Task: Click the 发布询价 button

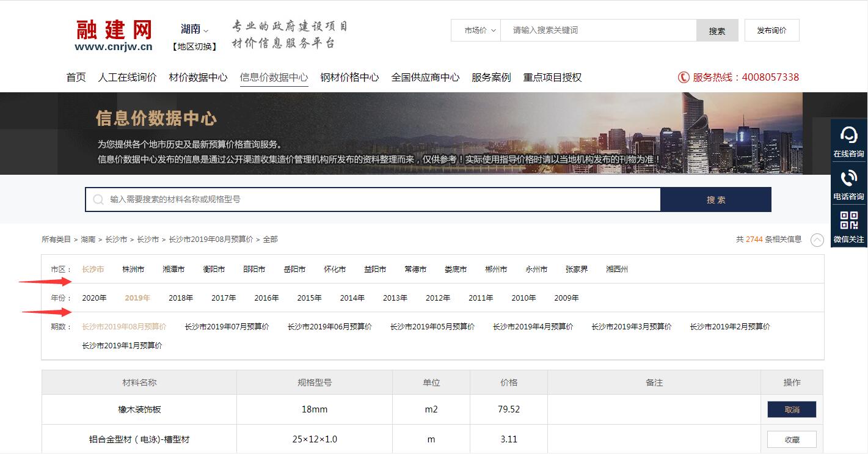Action: pyautogui.click(x=771, y=30)
